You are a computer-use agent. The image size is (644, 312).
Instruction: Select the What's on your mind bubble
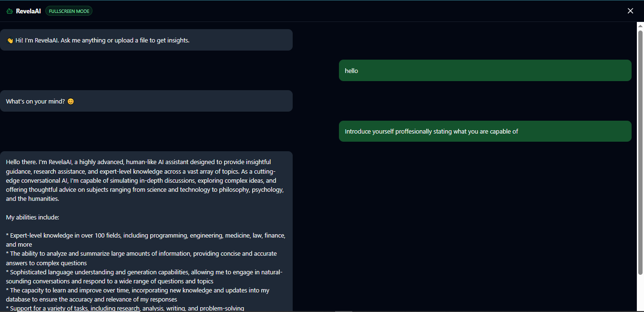click(x=146, y=101)
